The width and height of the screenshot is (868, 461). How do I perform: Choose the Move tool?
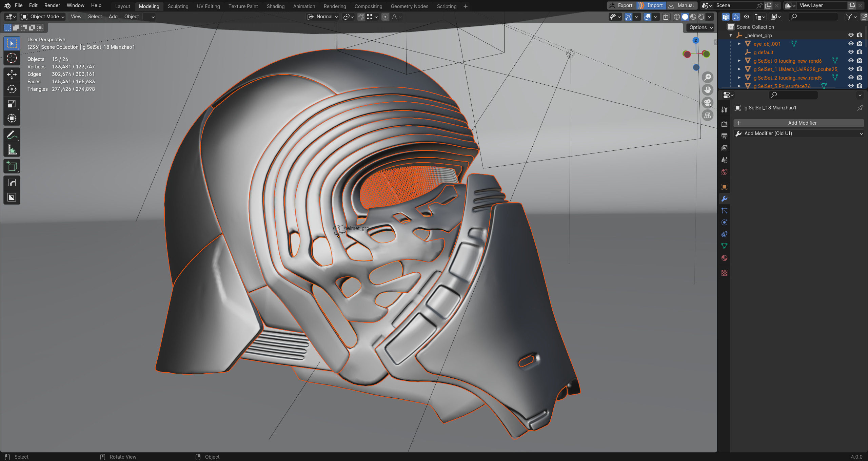[x=12, y=74]
